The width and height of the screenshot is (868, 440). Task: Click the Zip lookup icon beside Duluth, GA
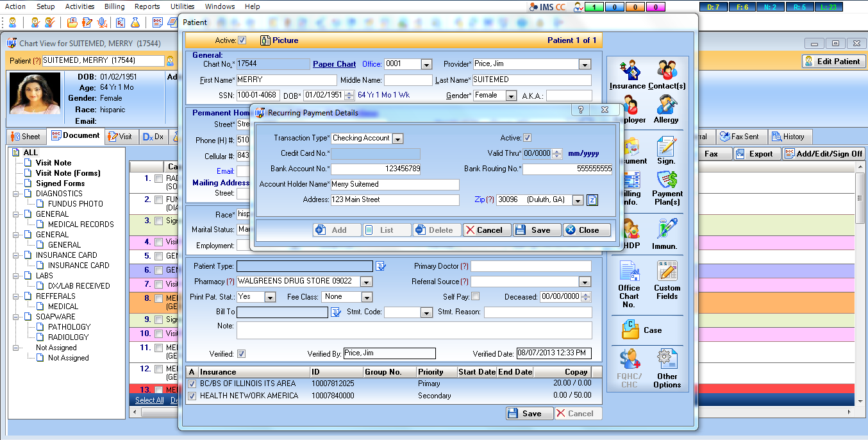(592, 200)
